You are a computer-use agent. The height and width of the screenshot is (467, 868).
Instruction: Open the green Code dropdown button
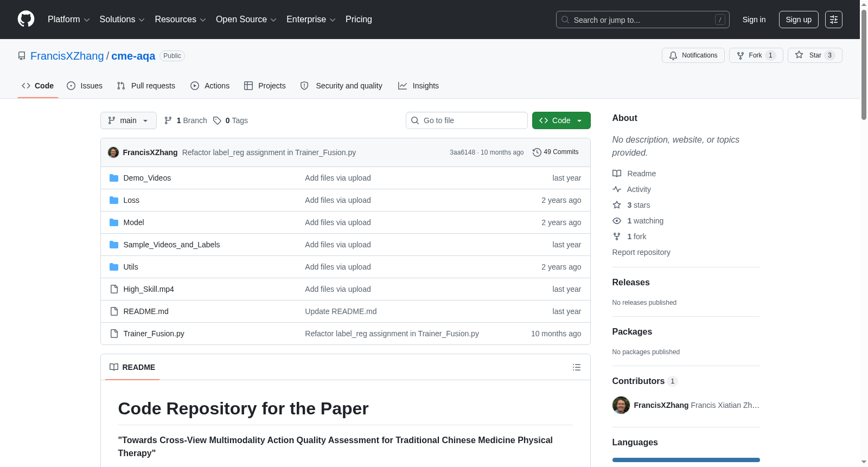(x=561, y=120)
